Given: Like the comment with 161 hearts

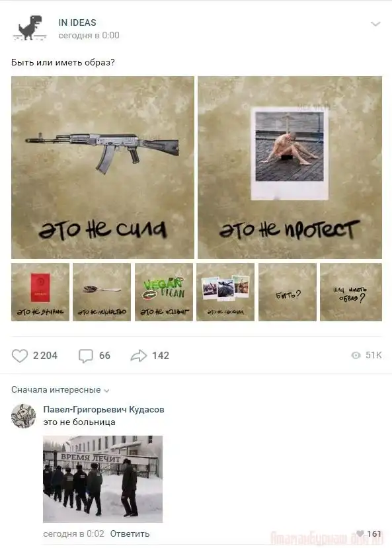Looking at the screenshot, I should (x=360, y=533).
